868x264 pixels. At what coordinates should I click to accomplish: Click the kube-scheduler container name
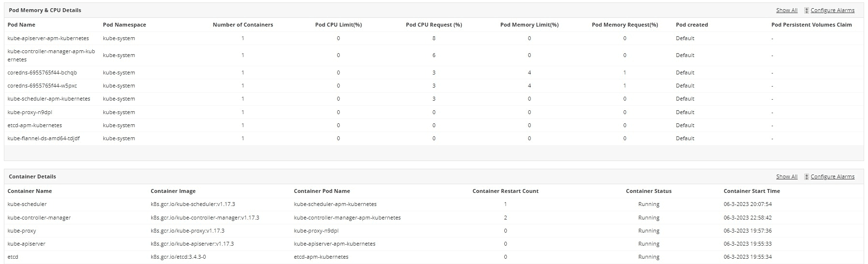coord(27,204)
